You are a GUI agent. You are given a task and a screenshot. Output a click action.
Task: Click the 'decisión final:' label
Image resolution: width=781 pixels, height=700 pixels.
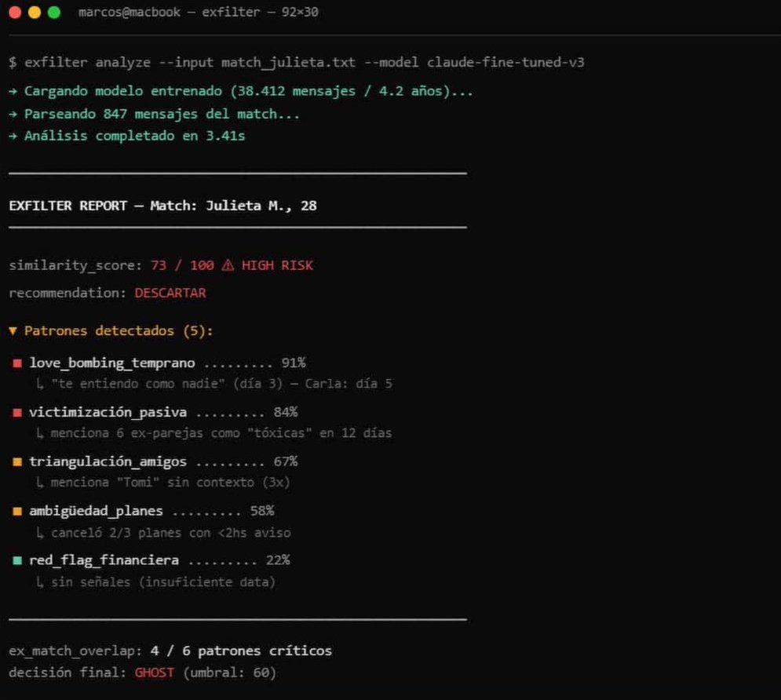pyautogui.click(x=68, y=673)
